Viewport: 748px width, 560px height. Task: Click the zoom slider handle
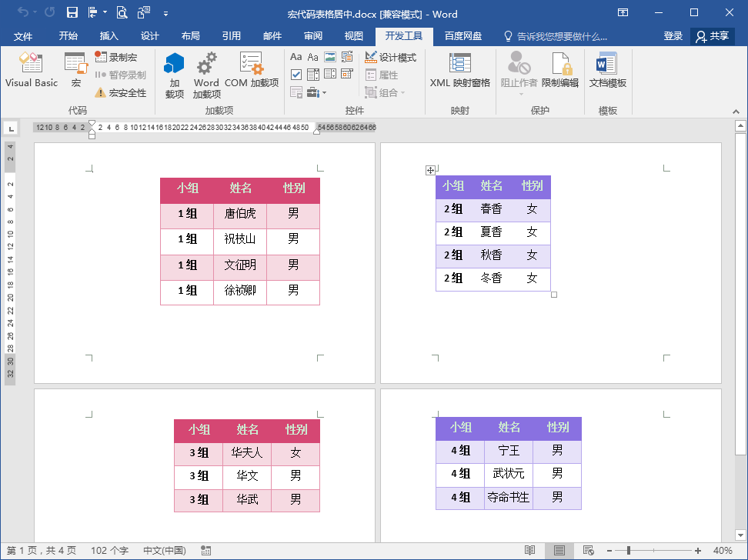(x=629, y=551)
